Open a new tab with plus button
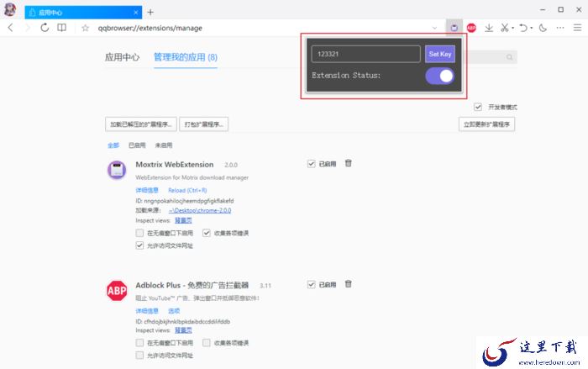The image size is (588, 369). click(150, 12)
